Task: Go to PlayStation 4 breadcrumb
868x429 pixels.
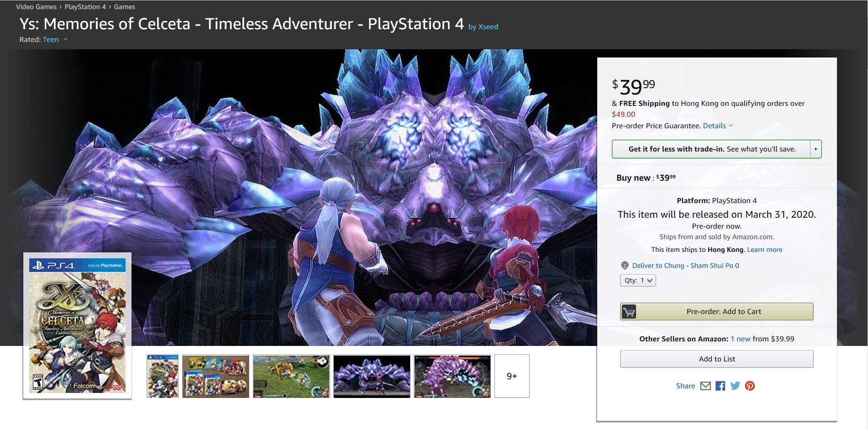Action: coord(85,7)
